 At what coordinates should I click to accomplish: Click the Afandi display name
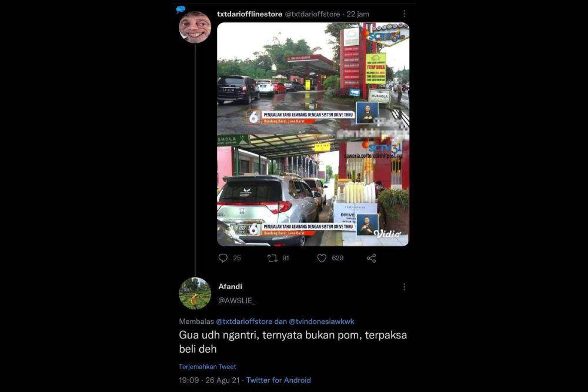[x=230, y=286]
